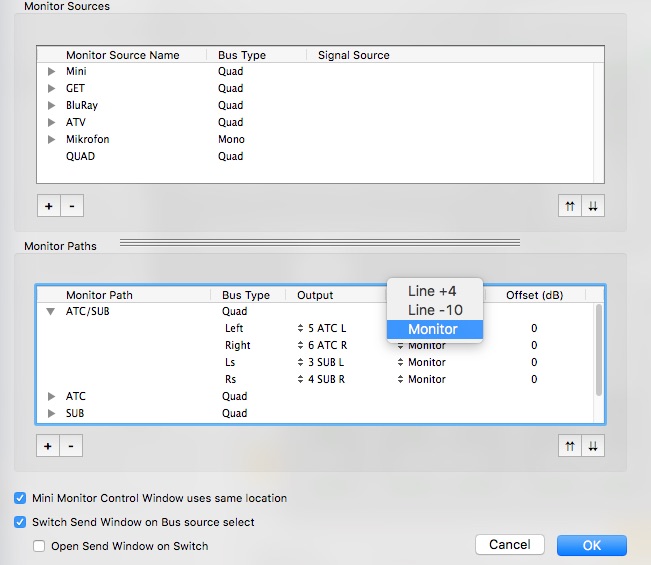Expand the Mini monitor source
The width and height of the screenshot is (651, 565).
pos(51,71)
